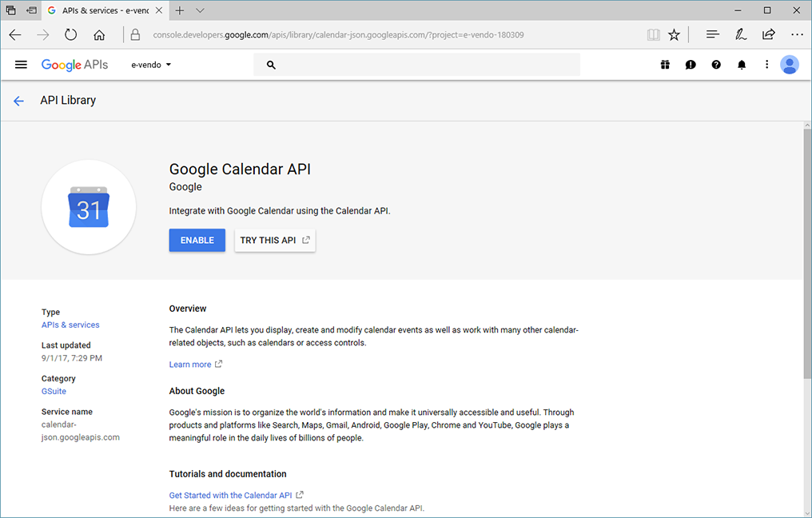812x518 pixels.
Task: Enable the Google Calendar API
Action: [197, 241]
